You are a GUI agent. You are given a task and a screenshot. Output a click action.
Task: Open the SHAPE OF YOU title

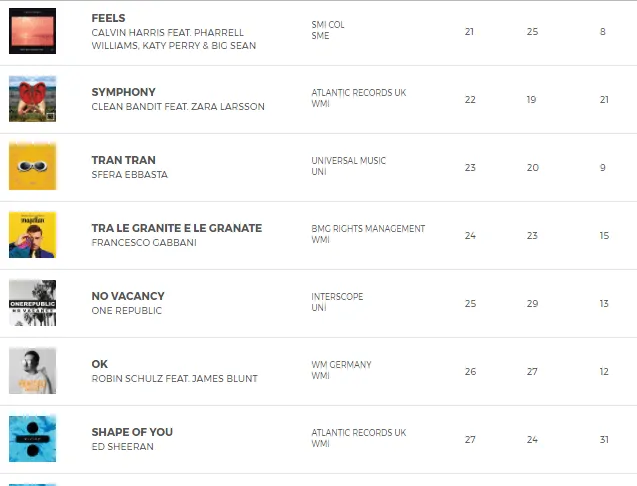pos(132,432)
